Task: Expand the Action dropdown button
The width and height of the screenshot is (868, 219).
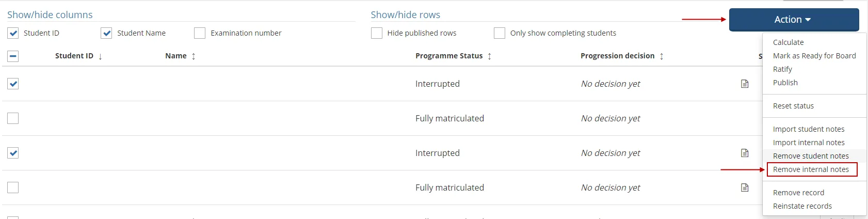Action: [x=794, y=20]
